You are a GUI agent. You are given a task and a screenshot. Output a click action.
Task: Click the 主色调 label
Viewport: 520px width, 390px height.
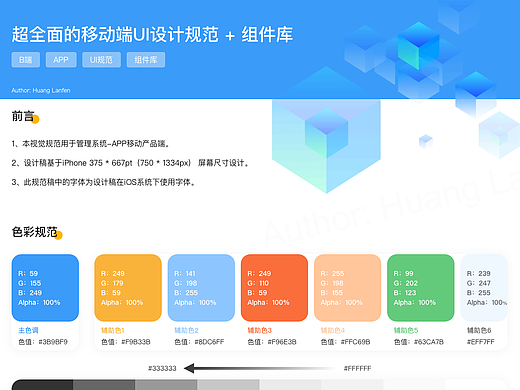(28, 330)
